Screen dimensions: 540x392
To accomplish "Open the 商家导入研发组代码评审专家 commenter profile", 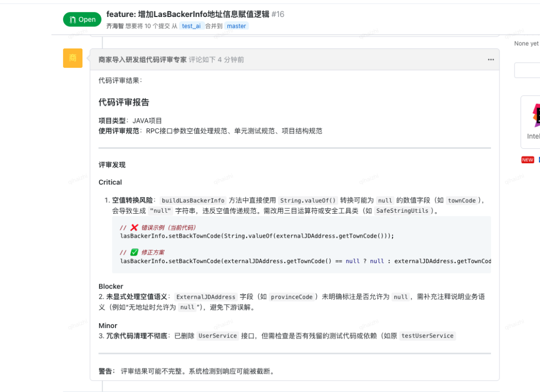I will click(x=142, y=59).
